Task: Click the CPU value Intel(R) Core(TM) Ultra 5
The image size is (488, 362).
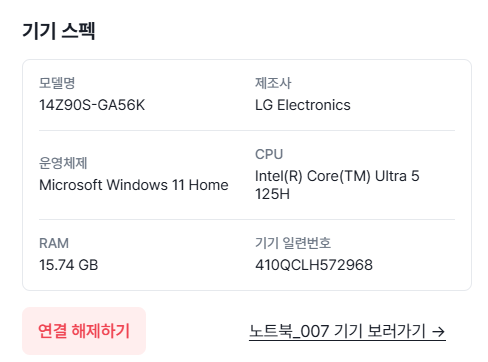Action: (337, 176)
